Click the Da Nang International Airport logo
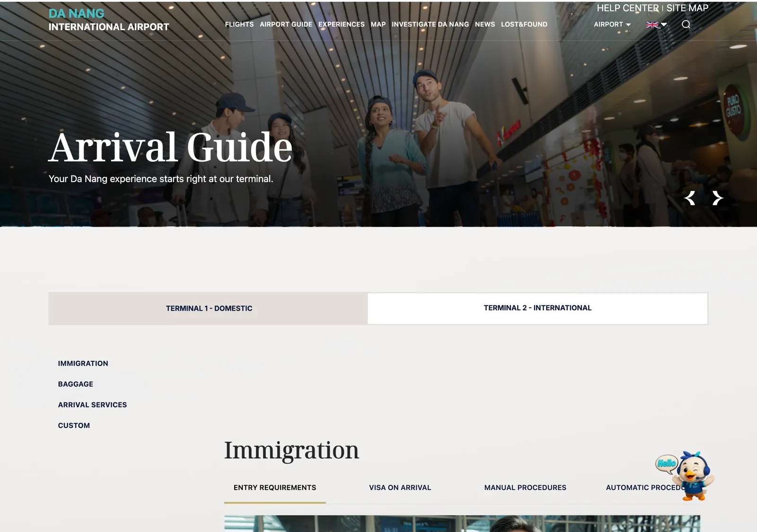The height and width of the screenshot is (532, 757). (x=109, y=20)
